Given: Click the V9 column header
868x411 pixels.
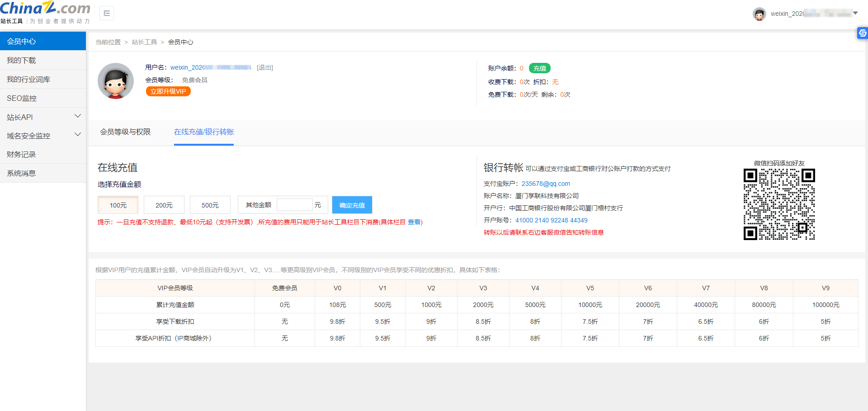Looking at the screenshot, I should (826, 288).
